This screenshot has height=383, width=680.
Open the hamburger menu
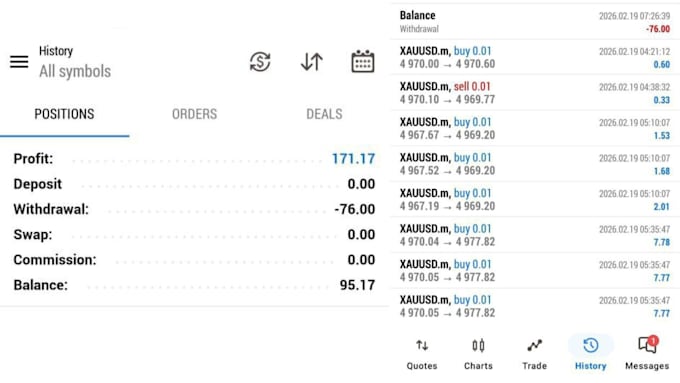click(x=19, y=62)
